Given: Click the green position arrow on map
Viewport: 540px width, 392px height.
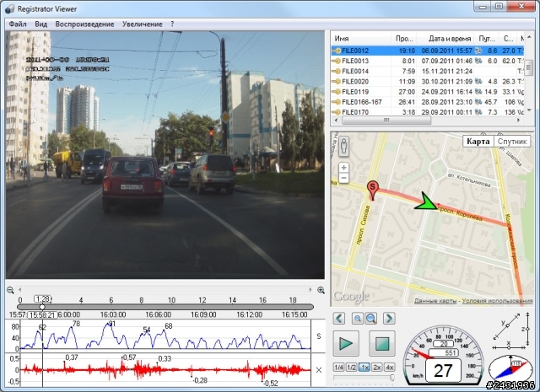Looking at the screenshot, I should pyautogui.click(x=425, y=202).
